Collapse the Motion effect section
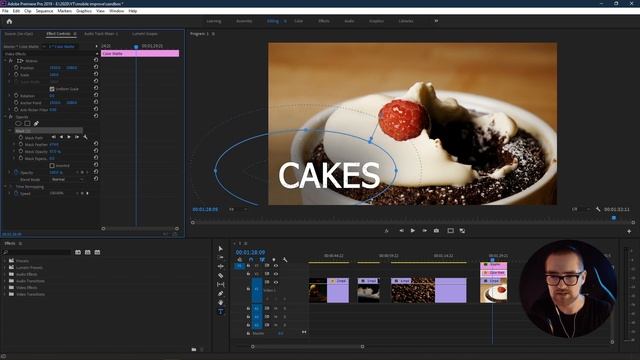This screenshot has width=640, height=360. point(5,60)
